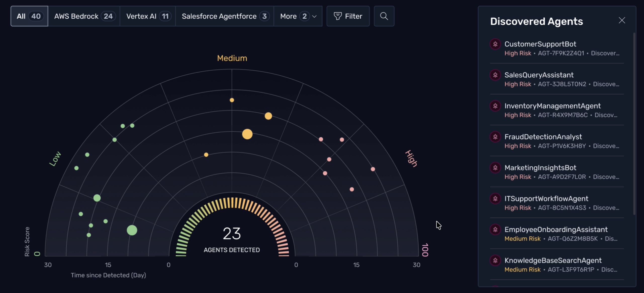The image size is (644, 293).
Task: Click the KnowledgeBaseSearchAgent agent icon
Action: (495, 261)
